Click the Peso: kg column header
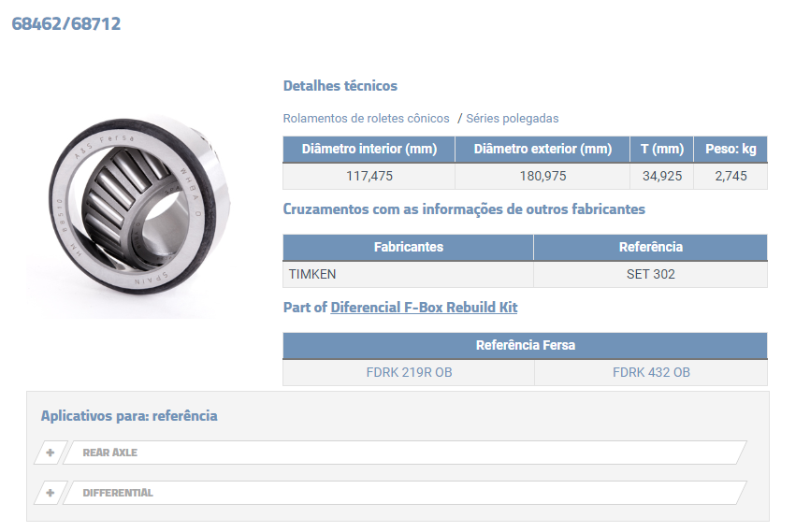This screenshot has width=810, height=532. point(730,150)
